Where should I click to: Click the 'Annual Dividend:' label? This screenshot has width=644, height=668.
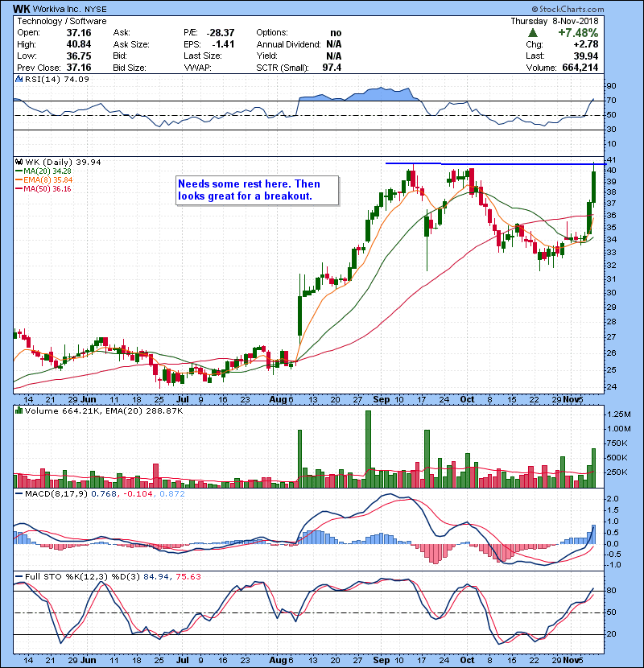pyautogui.click(x=288, y=44)
